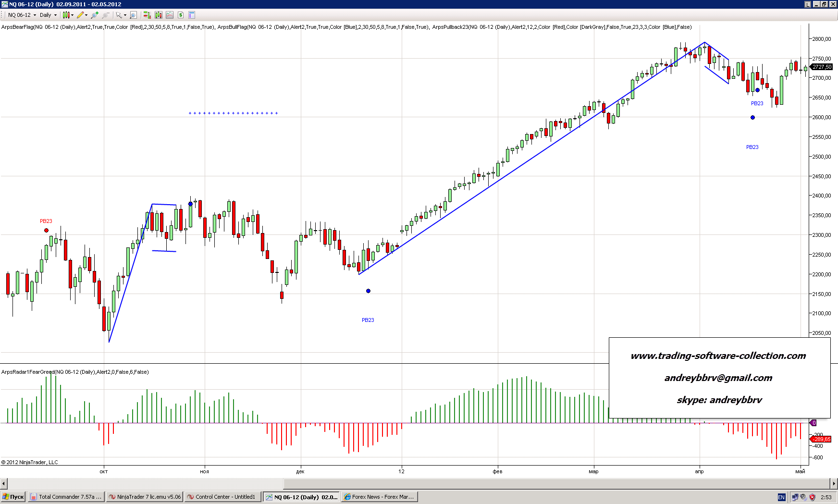Click the Zoom Out magnifier icon
The width and height of the screenshot is (838, 504).
pyautogui.click(x=105, y=15)
